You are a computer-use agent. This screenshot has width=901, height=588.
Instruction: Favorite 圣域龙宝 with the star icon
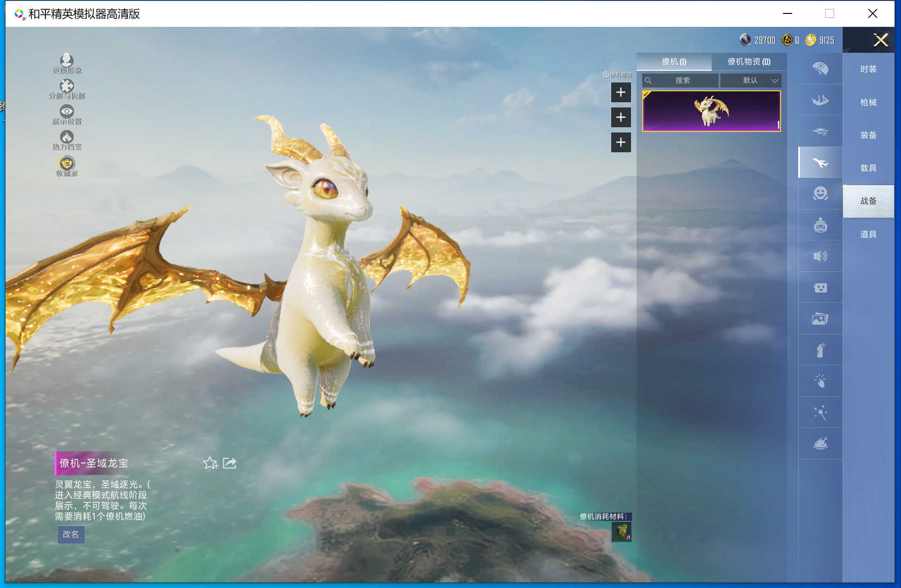coord(210,463)
